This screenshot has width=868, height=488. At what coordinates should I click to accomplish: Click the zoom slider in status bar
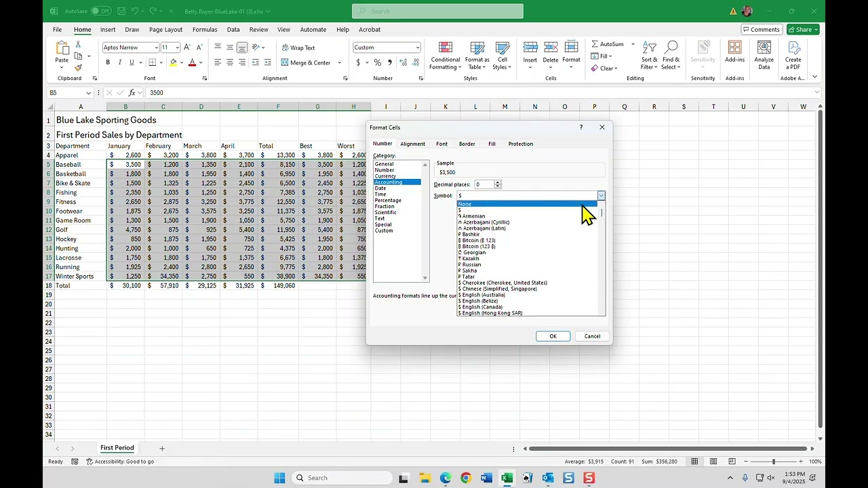pos(774,462)
